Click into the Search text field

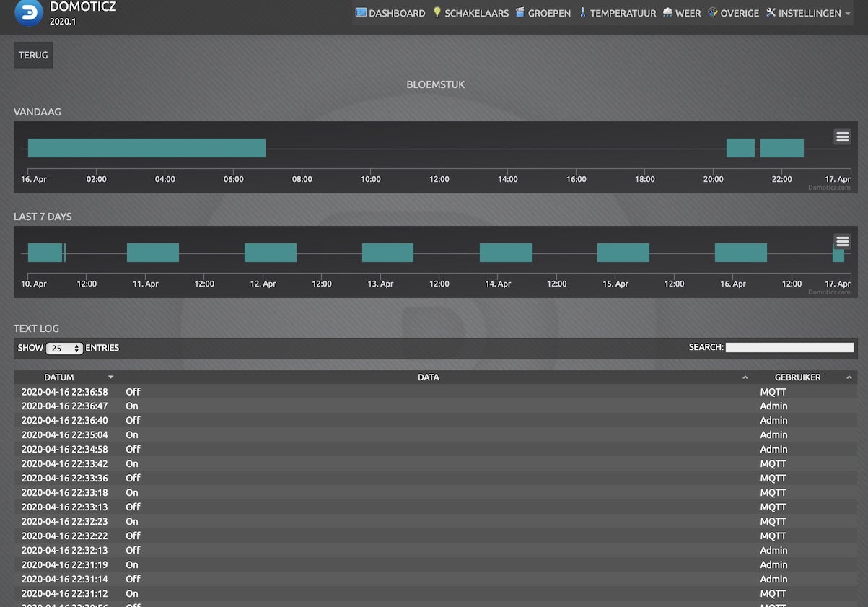789,347
